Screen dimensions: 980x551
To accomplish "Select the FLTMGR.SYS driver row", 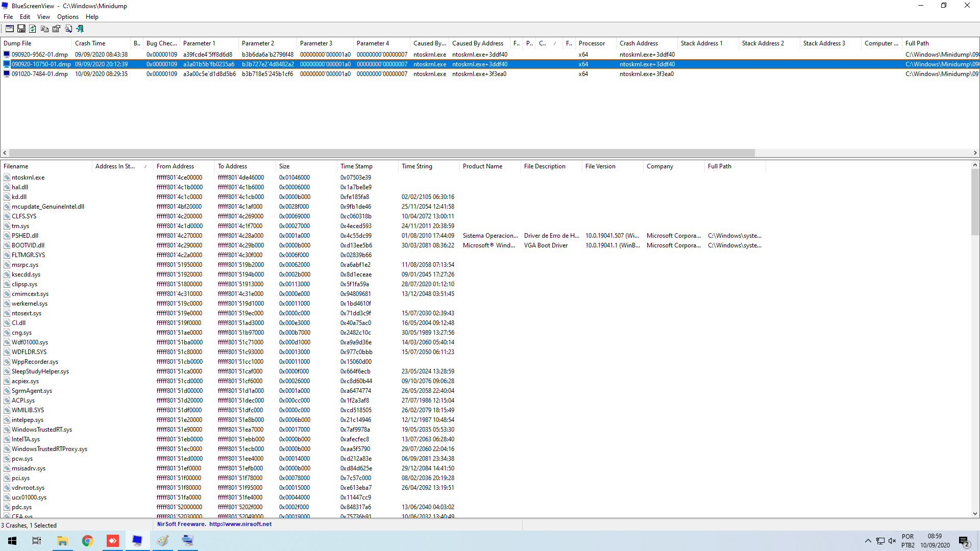I will [x=383, y=255].
